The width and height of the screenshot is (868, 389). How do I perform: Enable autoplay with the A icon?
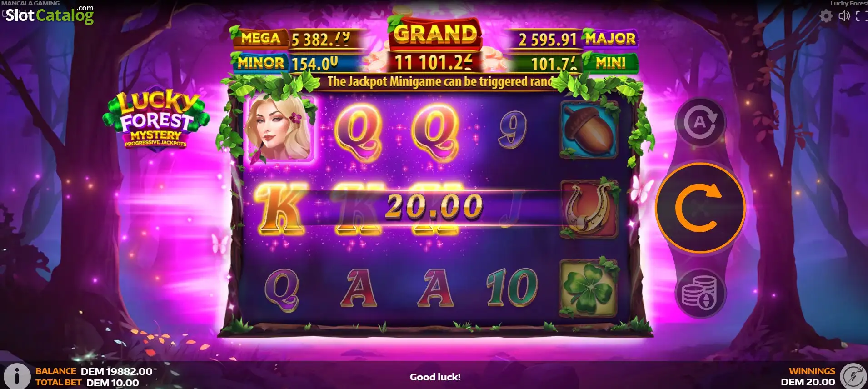click(x=700, y=122)
